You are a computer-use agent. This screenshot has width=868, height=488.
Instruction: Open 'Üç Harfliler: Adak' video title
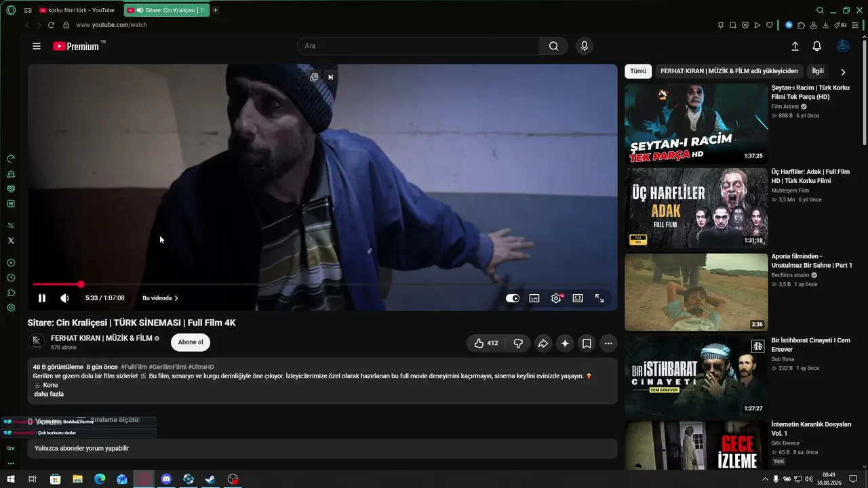tap(810, 176)
